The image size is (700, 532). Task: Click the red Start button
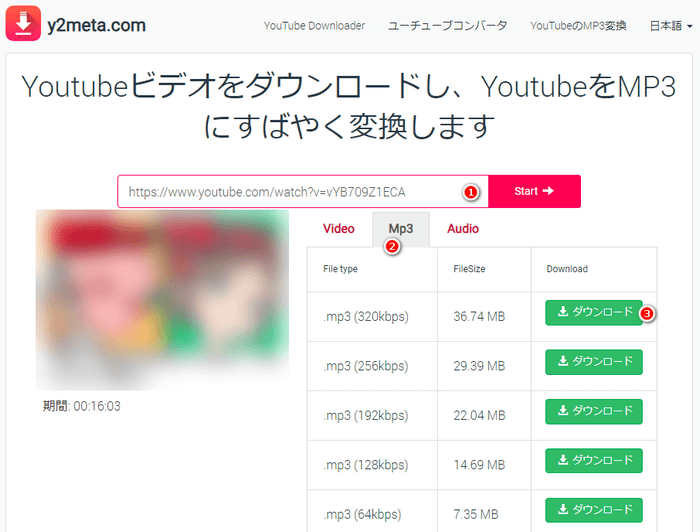tap(534, 191)
